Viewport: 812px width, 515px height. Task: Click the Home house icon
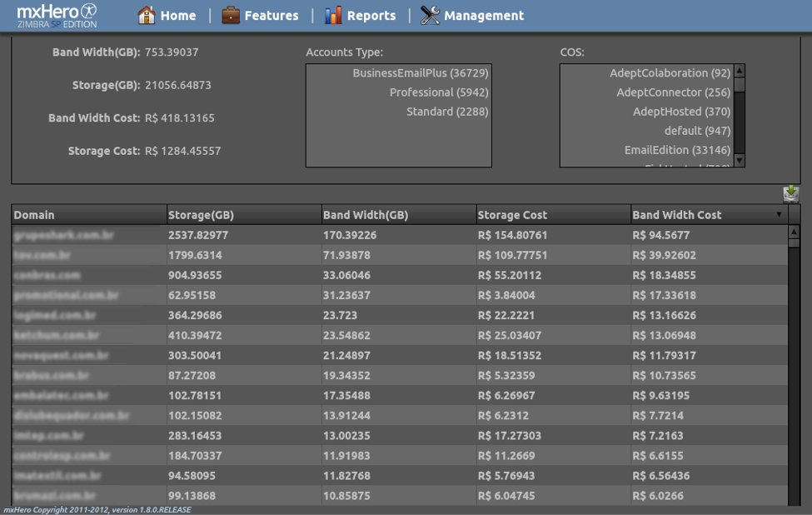click(147, 15)
